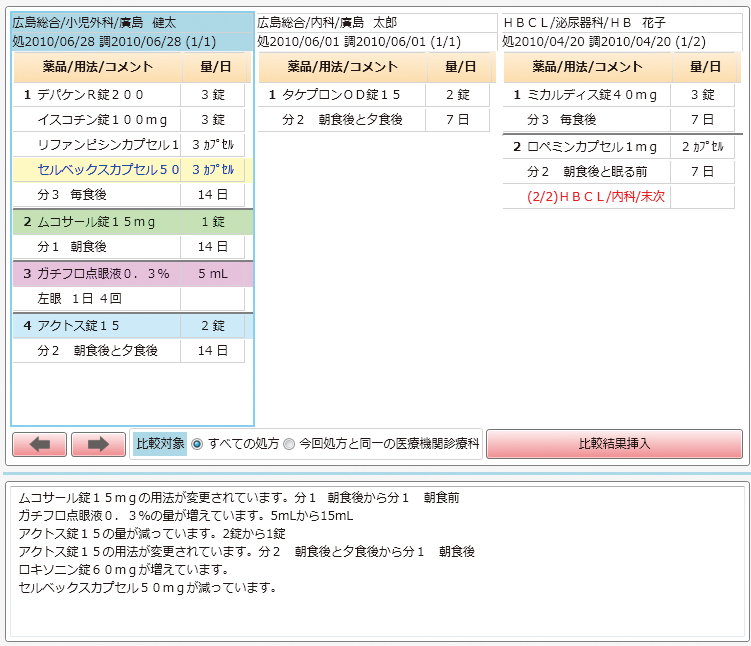Click 薬品/用法/コメント header of middle prescription
The width and height of the screenshot is (751, 646).
[342, 67]
